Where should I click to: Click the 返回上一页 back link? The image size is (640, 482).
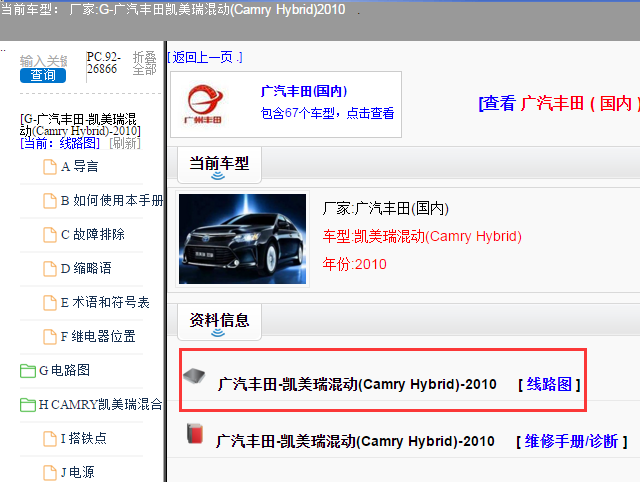(x=205, y=57)
